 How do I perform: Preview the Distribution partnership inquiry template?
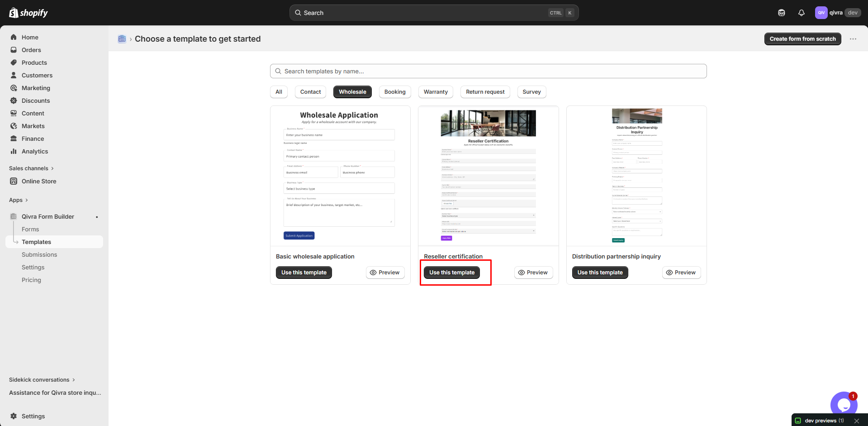click(x=681, y=273)
